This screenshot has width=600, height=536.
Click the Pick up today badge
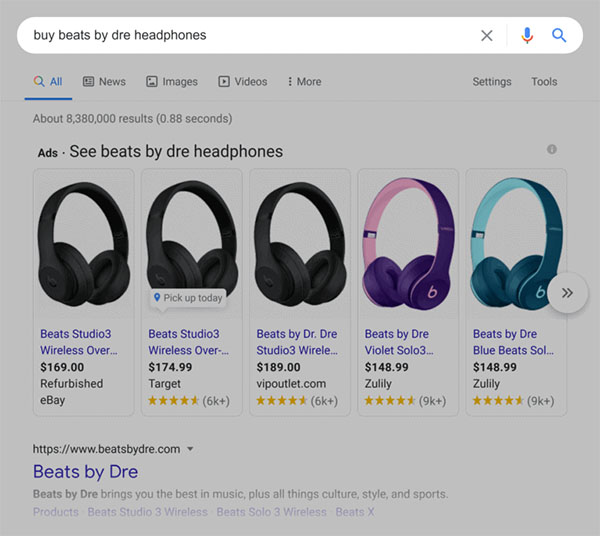188,298
